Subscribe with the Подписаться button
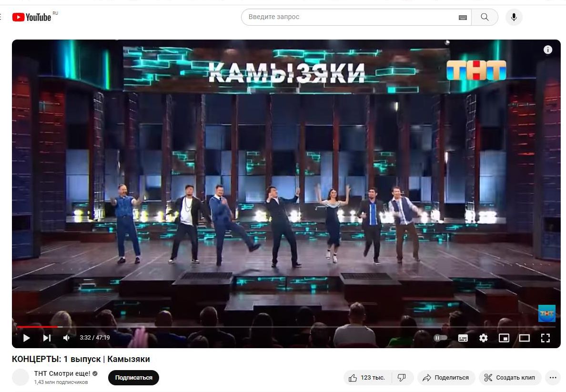Image resolution: width=566 pixels, height=392 pixels. pyautogui.click(x=133, y=378)
